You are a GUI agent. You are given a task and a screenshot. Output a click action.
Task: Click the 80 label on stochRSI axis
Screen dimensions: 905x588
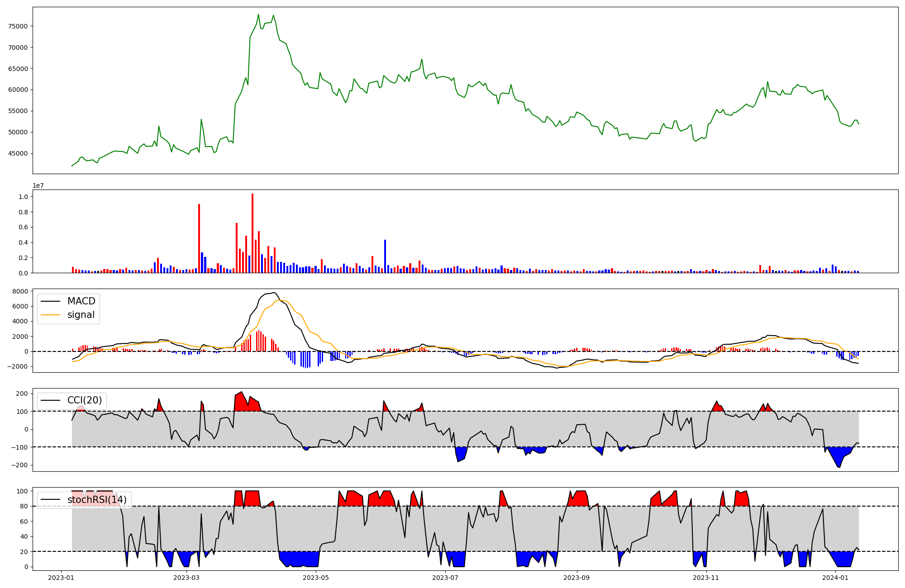click(24, 506)
